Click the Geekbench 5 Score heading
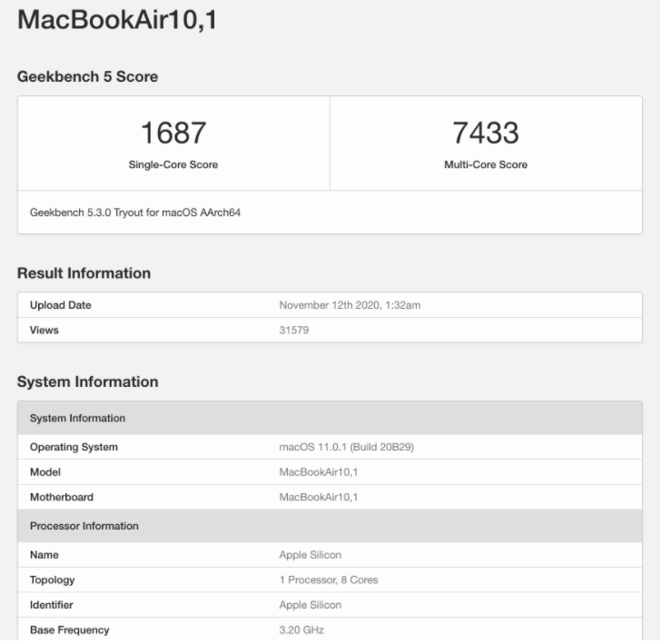The width and height of the screenshot is (662, 644). [x=87, y=76]
